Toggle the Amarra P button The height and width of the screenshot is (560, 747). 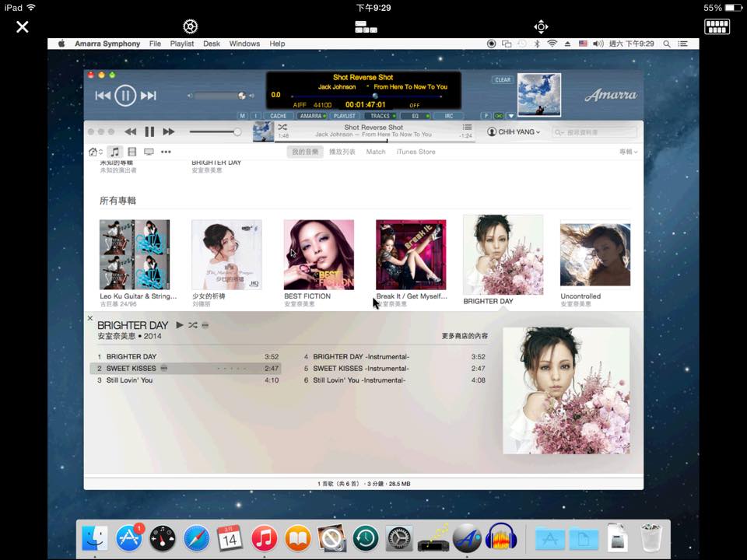(486, 116)
